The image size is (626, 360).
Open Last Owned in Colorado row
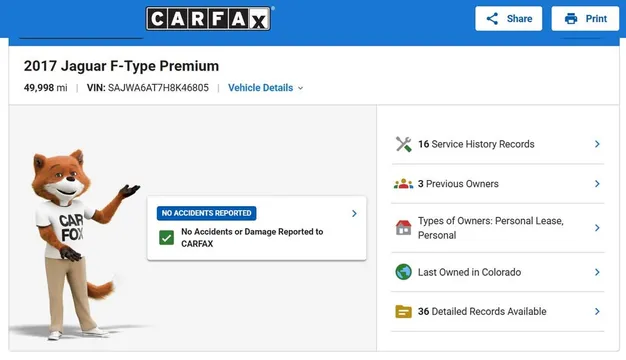pyautogui.click(x=497, y=272)
